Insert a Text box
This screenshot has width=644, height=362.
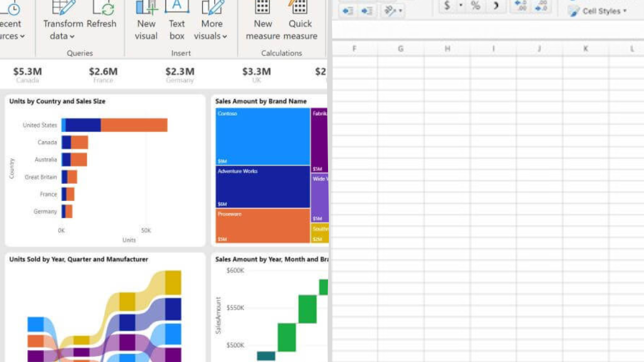177,20
